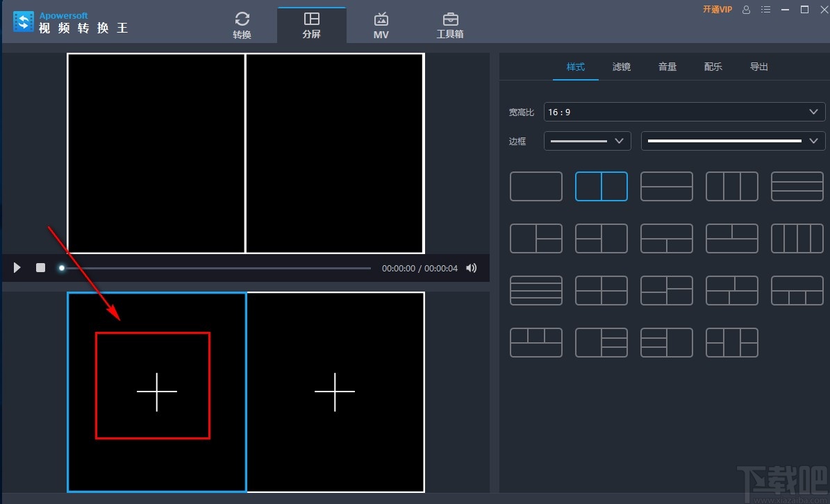The height and width of the screenshot is (504, 830).
Task: Choose four-cell layout with offset vertical dividers
Action: click(x=732, y=290)
